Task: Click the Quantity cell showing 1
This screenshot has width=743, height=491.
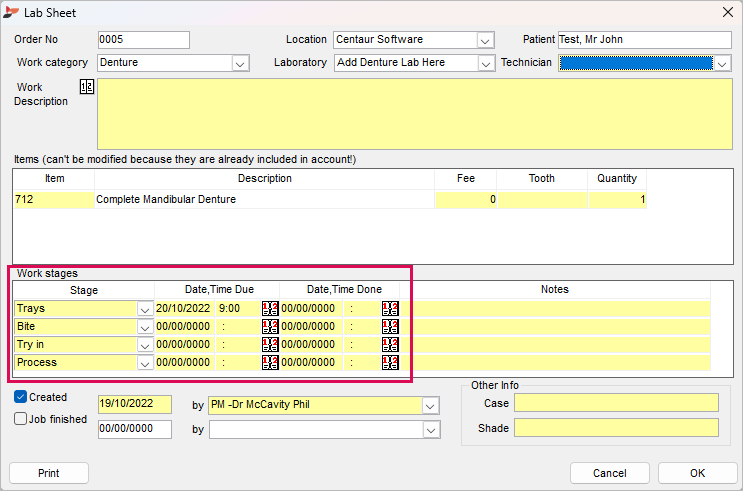Action: point(617,200)
